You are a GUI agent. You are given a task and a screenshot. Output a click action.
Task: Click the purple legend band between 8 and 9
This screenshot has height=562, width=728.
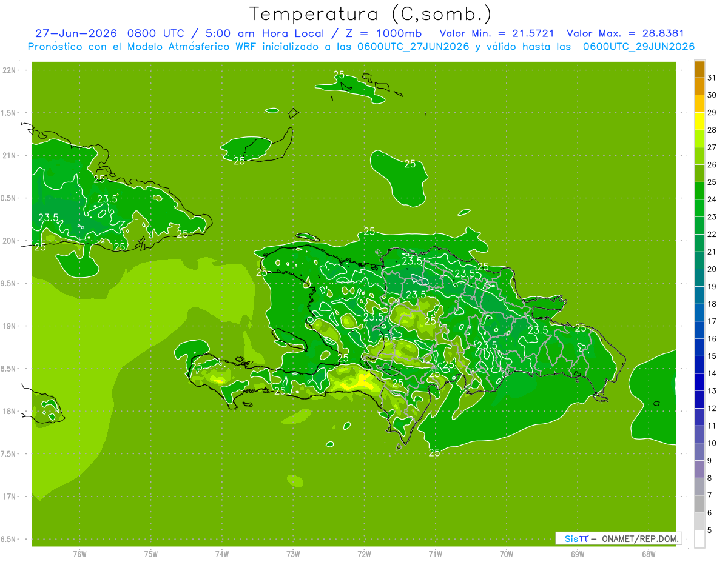point(699,469)
